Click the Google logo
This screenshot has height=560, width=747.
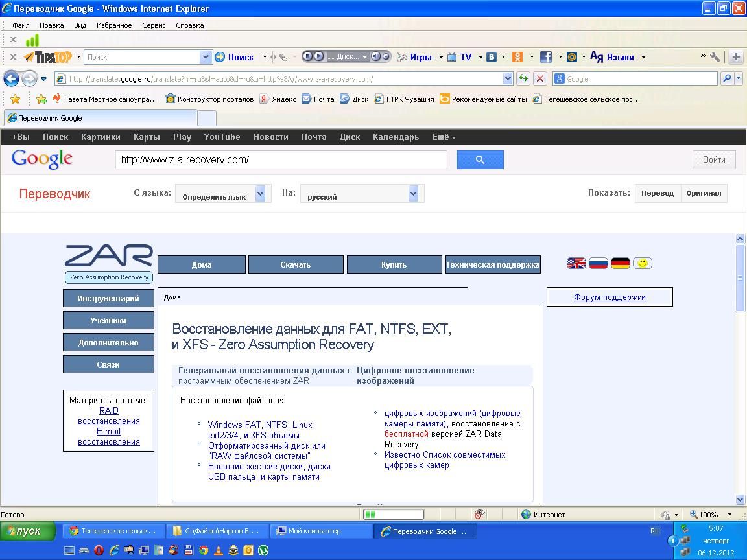42,159
